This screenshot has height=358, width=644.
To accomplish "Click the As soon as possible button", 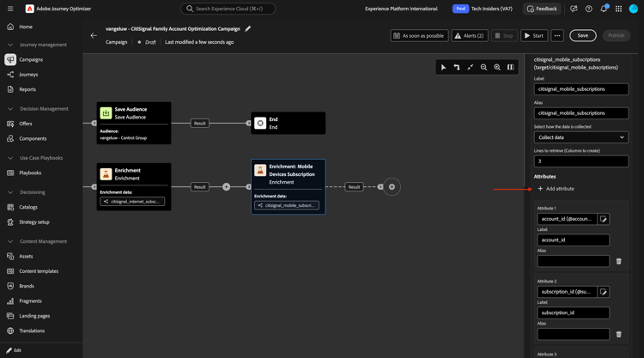I will click(419, 36).
